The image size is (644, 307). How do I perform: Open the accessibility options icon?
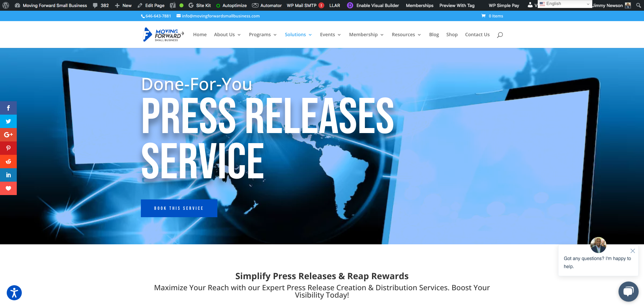14,292
